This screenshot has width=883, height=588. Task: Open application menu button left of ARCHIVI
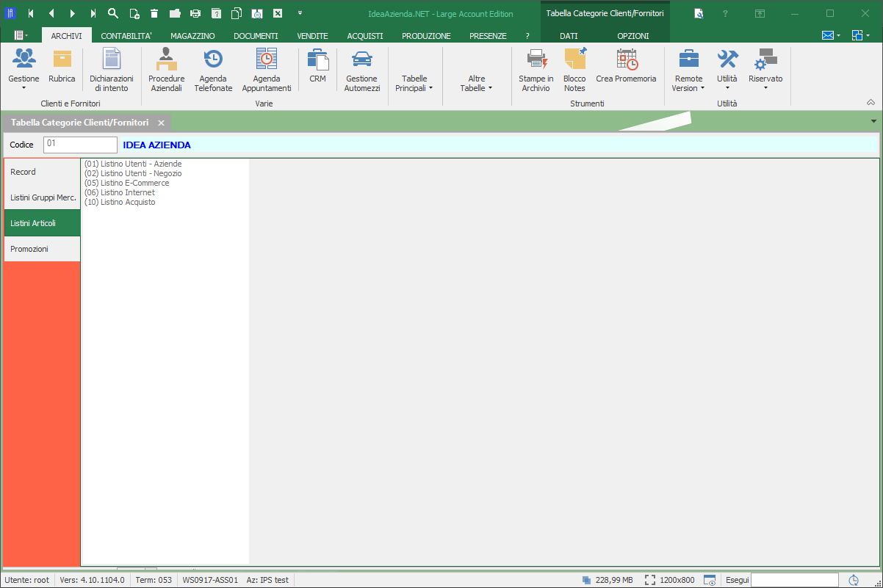pos(21,35)
